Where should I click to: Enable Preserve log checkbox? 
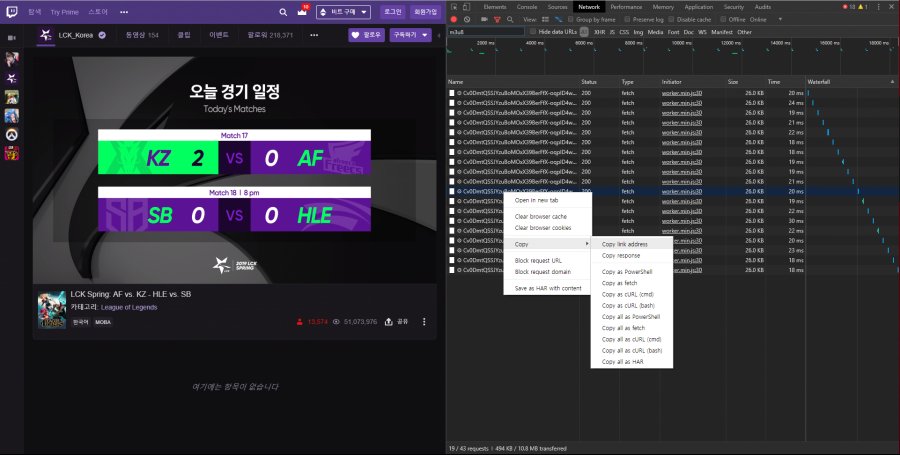(x=627, y=20)
